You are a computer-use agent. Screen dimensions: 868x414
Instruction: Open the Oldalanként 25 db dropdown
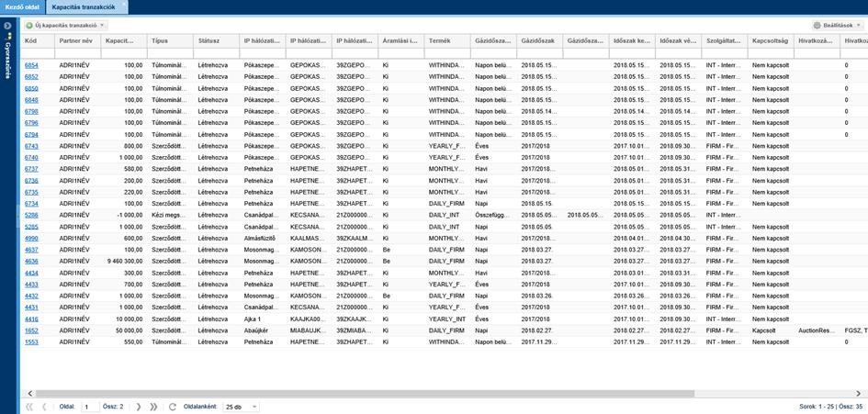(241, 407)
